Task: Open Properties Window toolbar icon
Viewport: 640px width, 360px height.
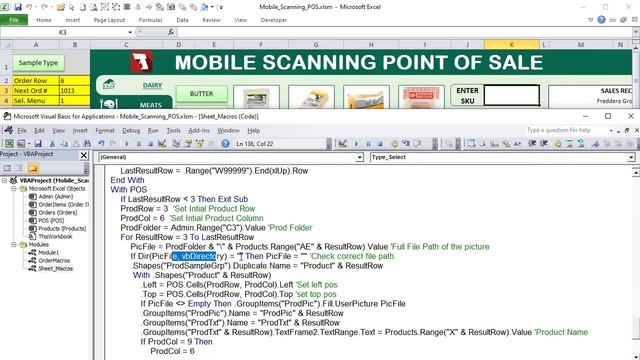Action: (x=188, y=143)
